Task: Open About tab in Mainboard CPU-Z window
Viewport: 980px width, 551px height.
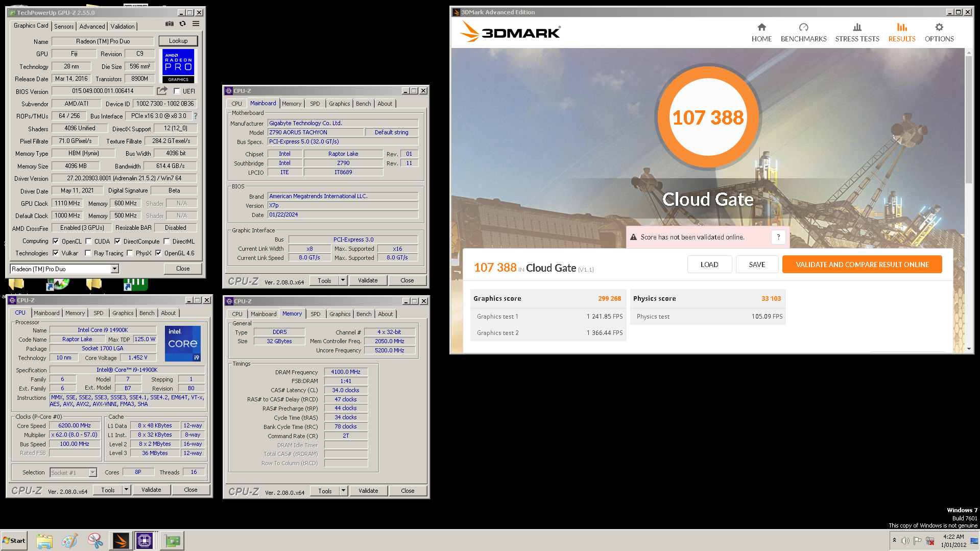Action: 385,104
